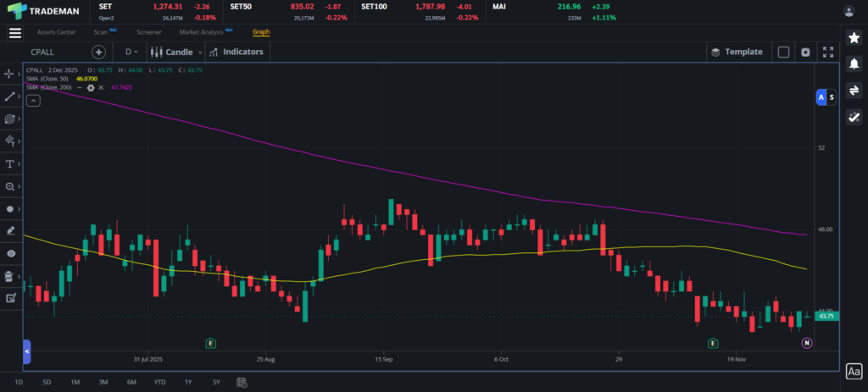Go to the Assets Center tab
Image resolution: width=868 pixels, height=392 pixels.
tap(57, 32)
